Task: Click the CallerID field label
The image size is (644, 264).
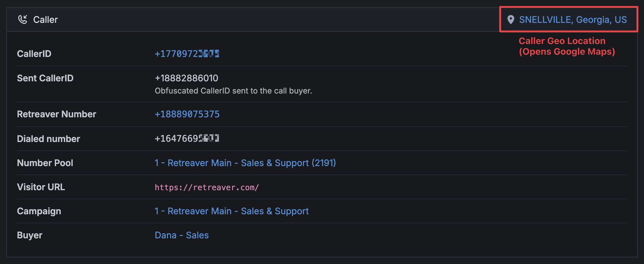Action: coord(34,54)
